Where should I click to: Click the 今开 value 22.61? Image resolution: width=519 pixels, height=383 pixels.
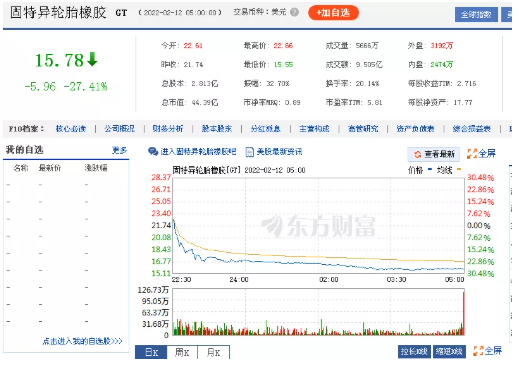193,46
